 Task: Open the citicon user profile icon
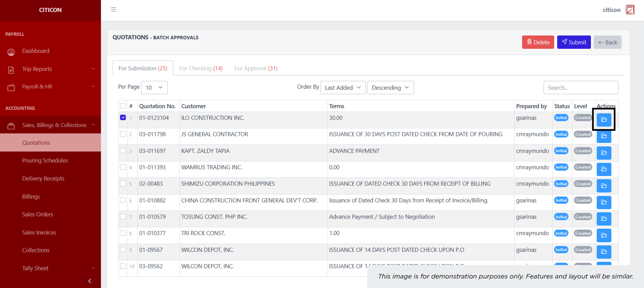coord(630,10)
